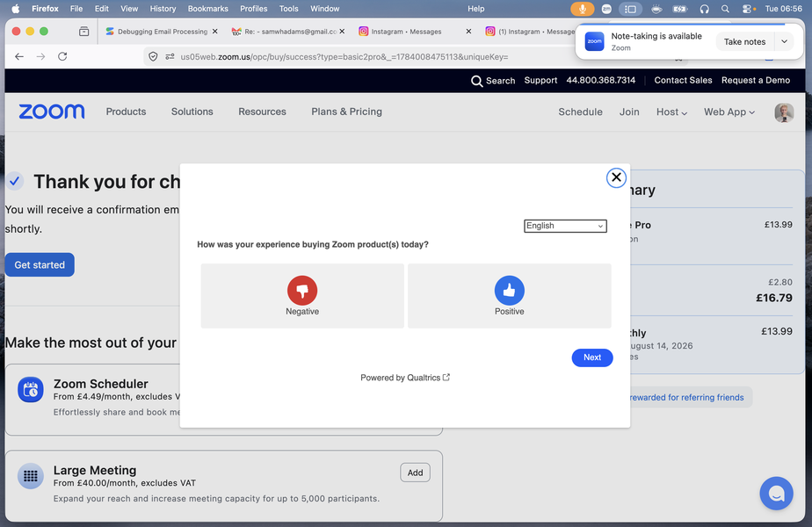Open the chat support bubble icon

coord(776,494)
